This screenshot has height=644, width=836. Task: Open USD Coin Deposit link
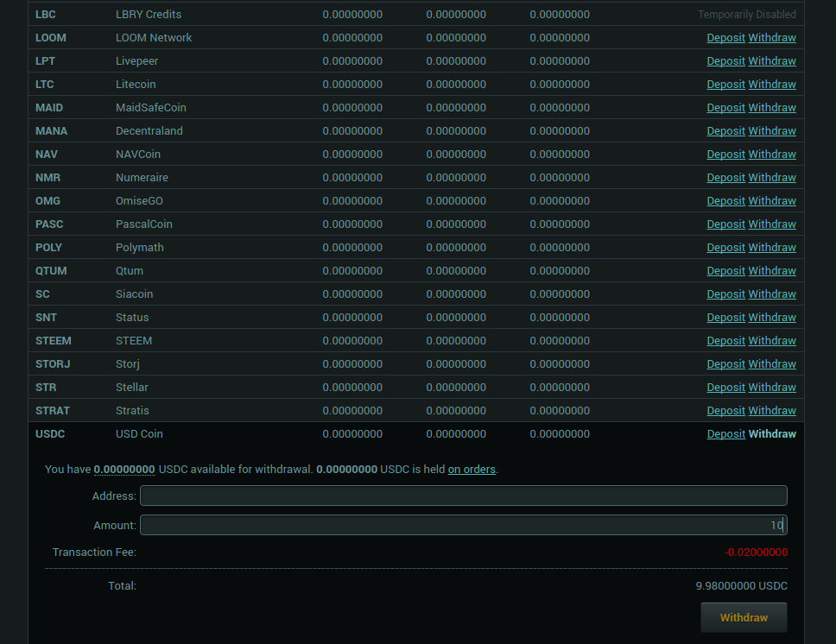pyautogui.click(x=725, y=434)
